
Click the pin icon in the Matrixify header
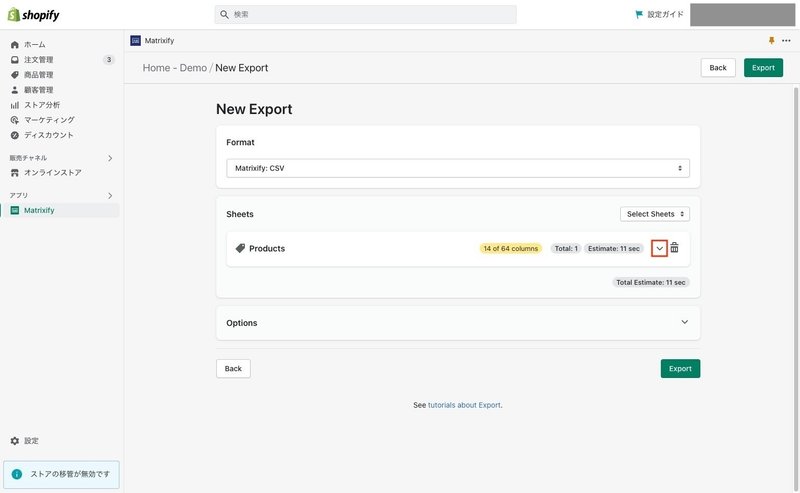[x=771, y=40]
